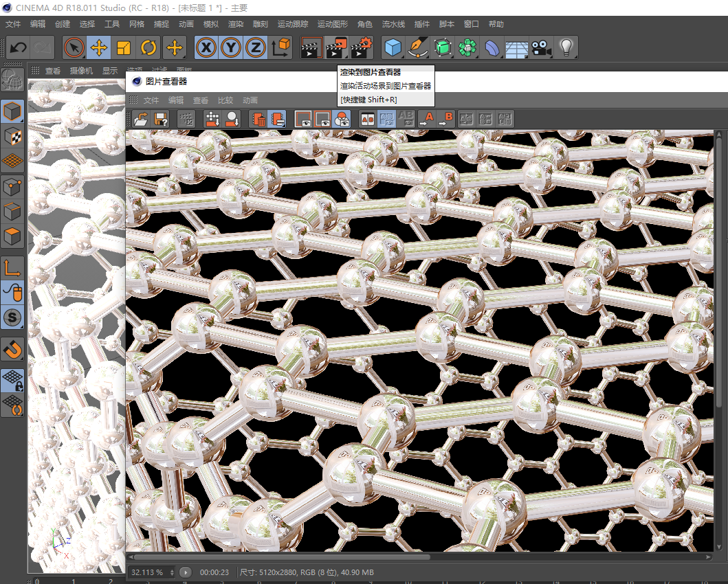Select the Live Selection arrow tool
The height and width of the screenshot is (584, 728).
click(x=74, y=47)
